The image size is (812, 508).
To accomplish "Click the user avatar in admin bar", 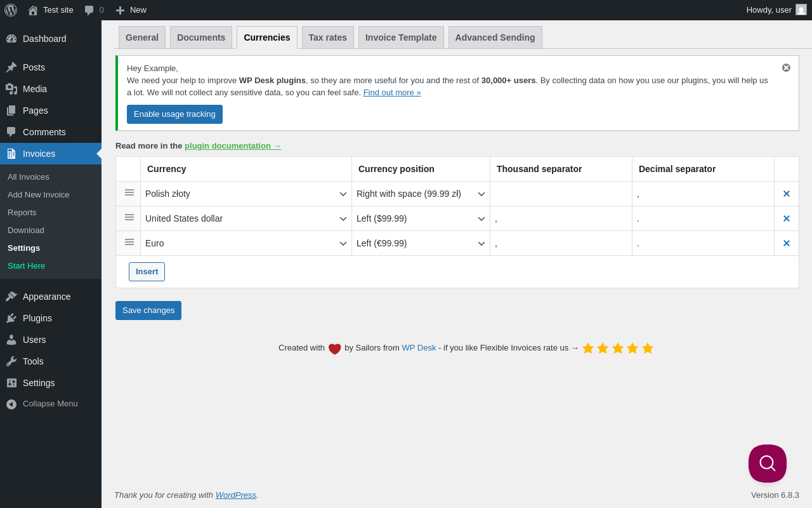I will 801,10.
